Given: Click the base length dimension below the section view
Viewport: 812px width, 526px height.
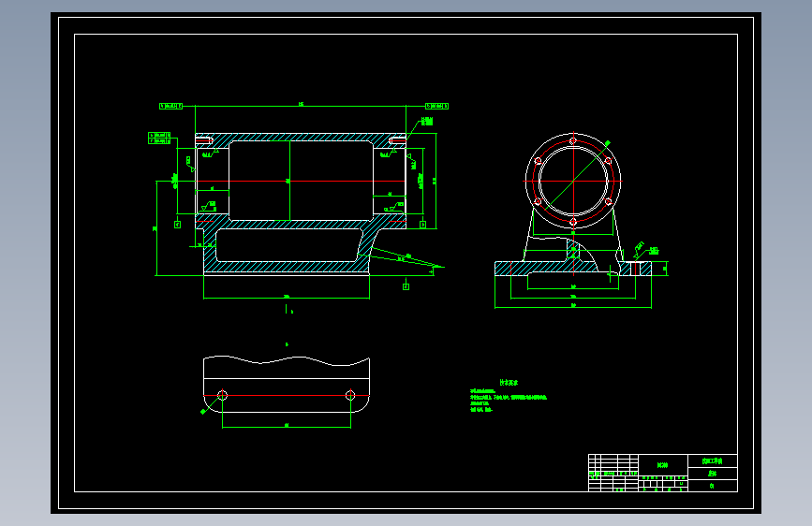Looking at the screenshot, I should 287,297.
